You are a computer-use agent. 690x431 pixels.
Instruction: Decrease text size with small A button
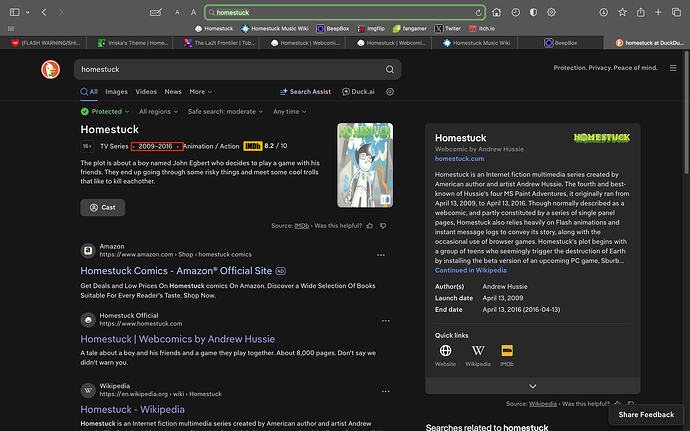pos(177,12)
